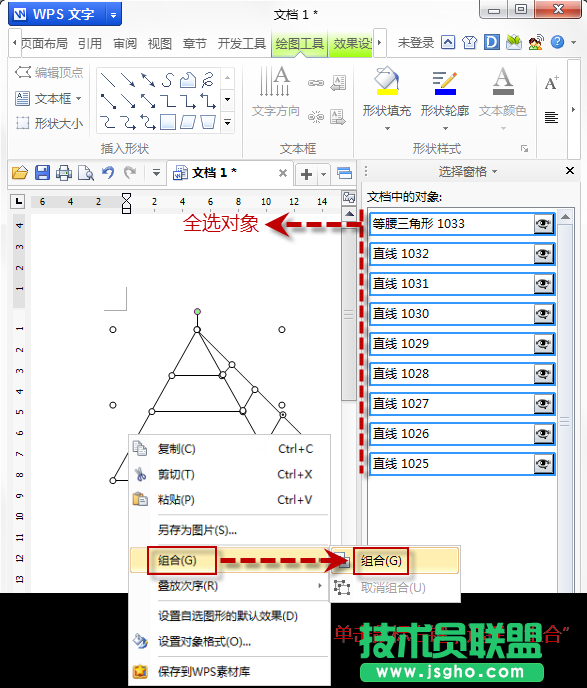Open print preview icon
Screen dimensions: 587x688
(86, 173)
